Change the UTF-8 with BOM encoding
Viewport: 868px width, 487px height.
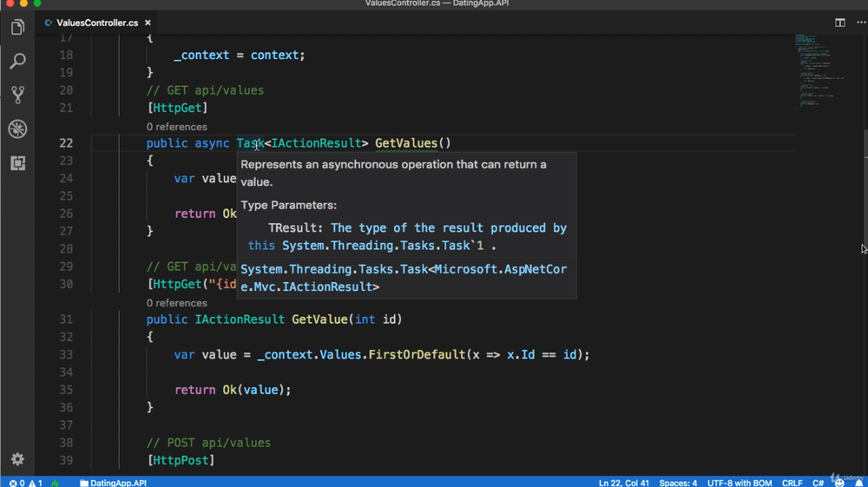739,483
